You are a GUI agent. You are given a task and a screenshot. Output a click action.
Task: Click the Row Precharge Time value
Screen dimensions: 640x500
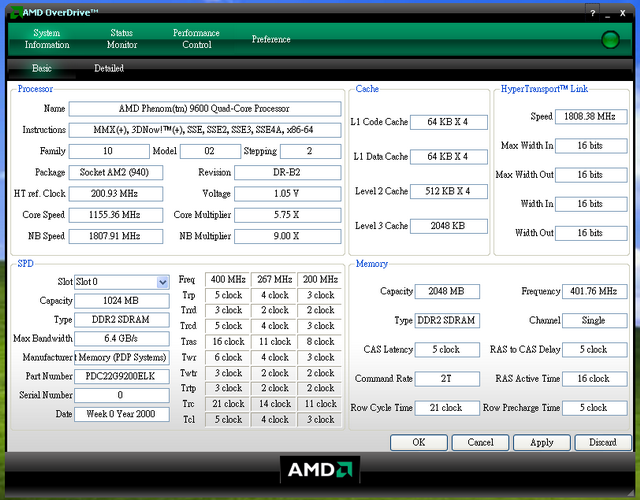(594, 408)
